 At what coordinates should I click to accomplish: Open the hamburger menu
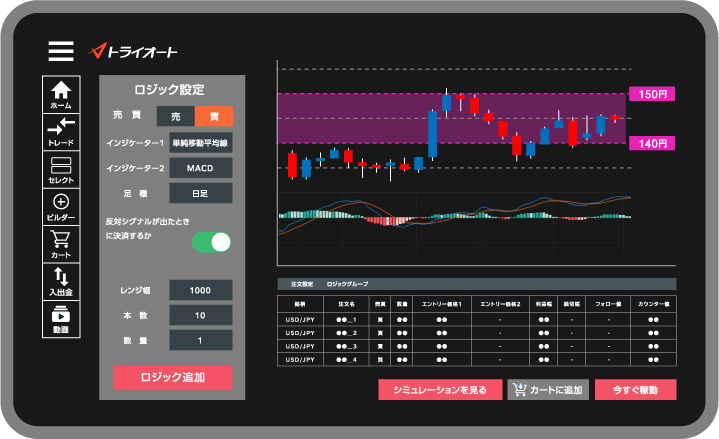(x=61, y=50)
